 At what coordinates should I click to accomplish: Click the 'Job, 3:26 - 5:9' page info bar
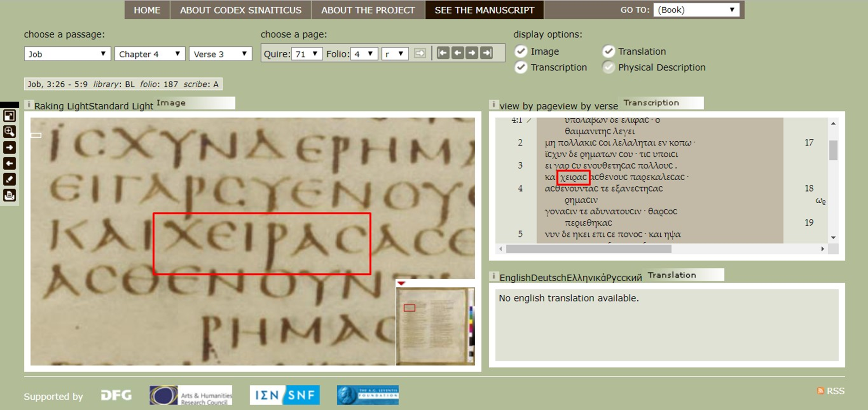click(123, 84)
